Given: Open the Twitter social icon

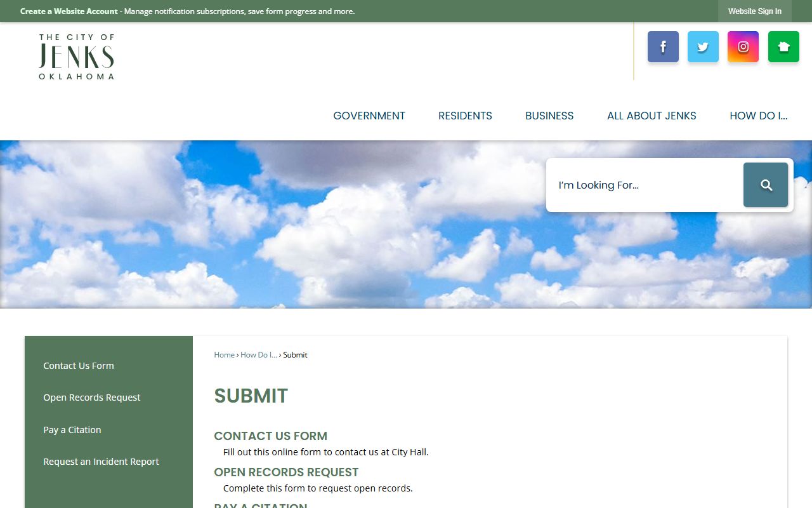Looking at the screenshot, I should (703, 46).
